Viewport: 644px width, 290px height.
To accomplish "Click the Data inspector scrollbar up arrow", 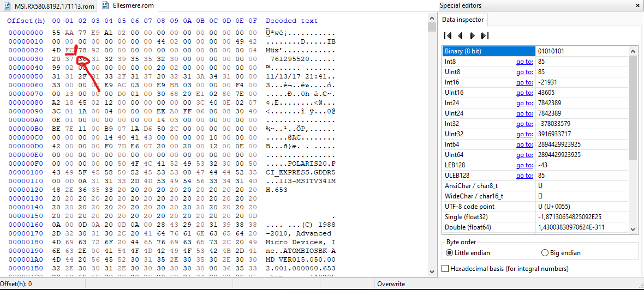I will point(633,51).
